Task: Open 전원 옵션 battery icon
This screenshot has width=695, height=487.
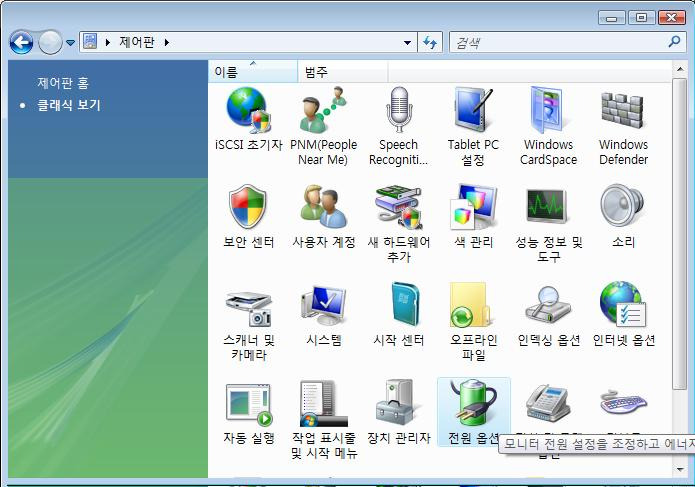Action: pos(473,403)
